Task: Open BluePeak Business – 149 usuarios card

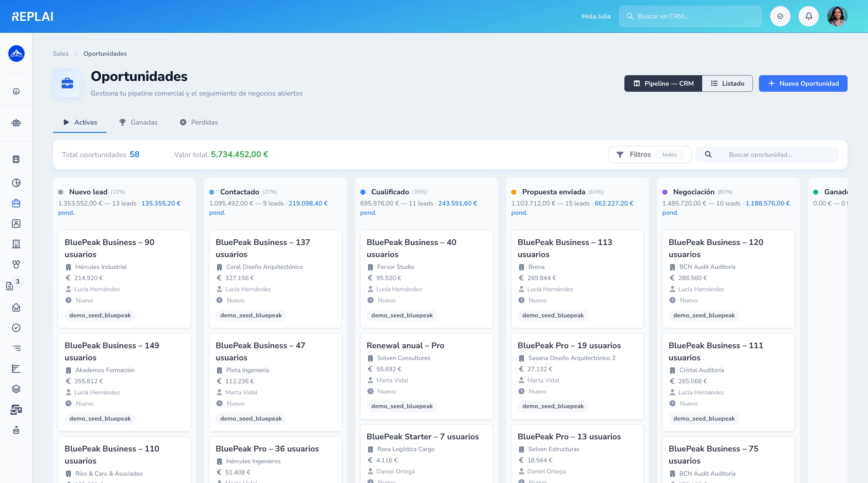Action: 124,382
